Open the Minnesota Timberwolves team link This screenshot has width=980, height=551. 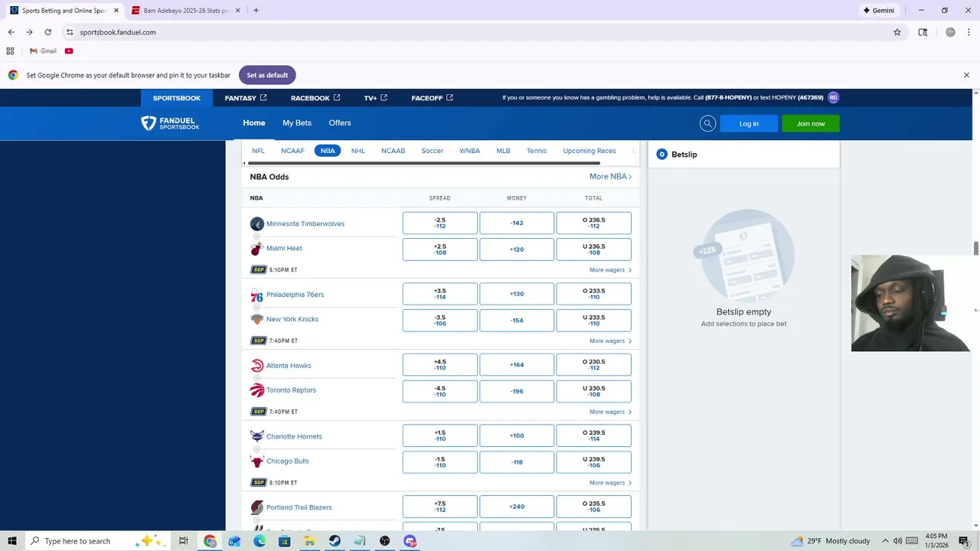click(305, 223)
